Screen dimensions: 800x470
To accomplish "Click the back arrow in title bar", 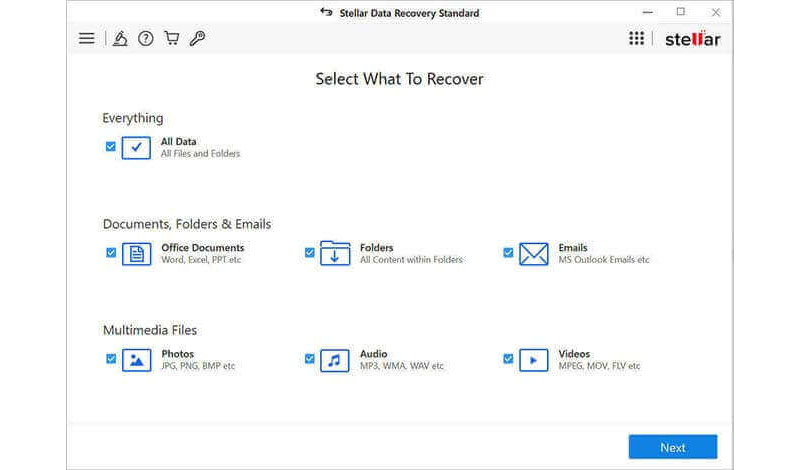I will (x=325, y=13).
